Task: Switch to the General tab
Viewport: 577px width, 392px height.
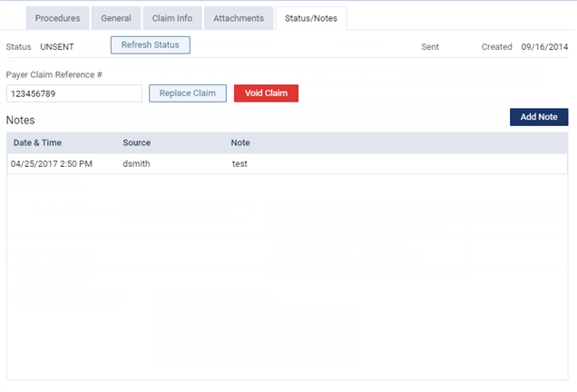Action: point(116,18)
